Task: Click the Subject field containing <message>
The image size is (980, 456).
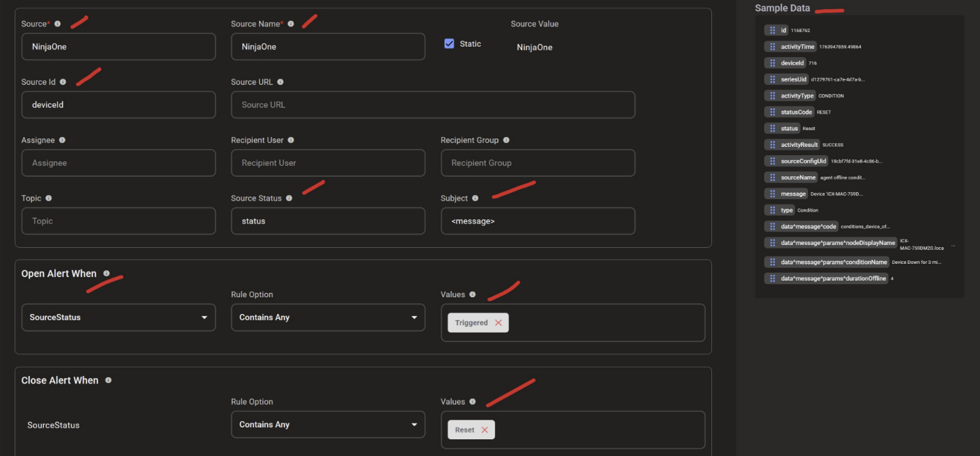Action: [x=537, y=221]
